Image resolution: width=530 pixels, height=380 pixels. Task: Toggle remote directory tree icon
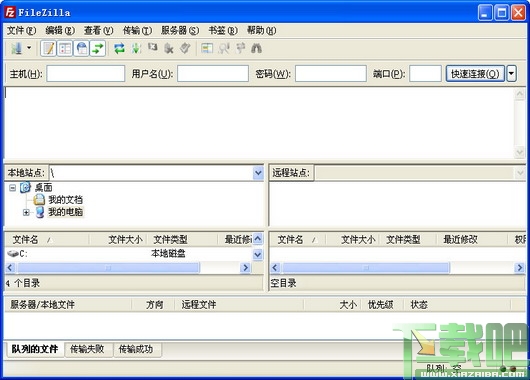(81, 49)
